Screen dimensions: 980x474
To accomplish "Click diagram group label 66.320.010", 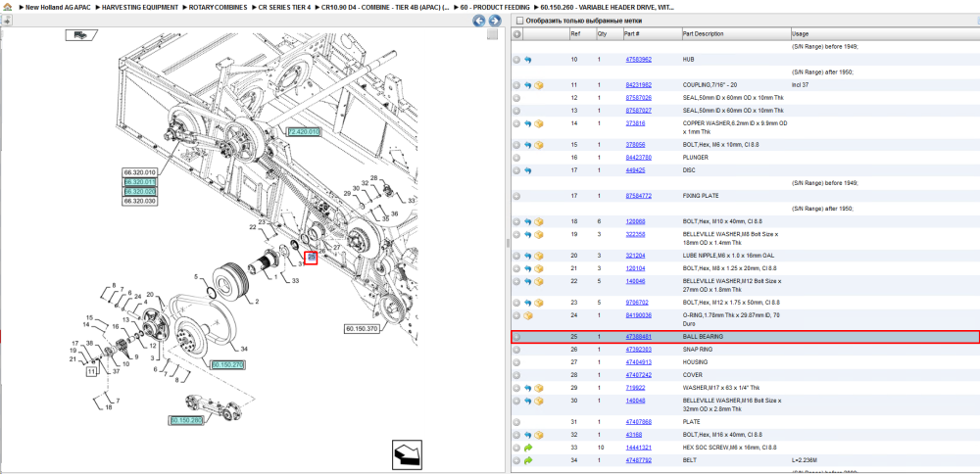I will [x=139, y=172].
